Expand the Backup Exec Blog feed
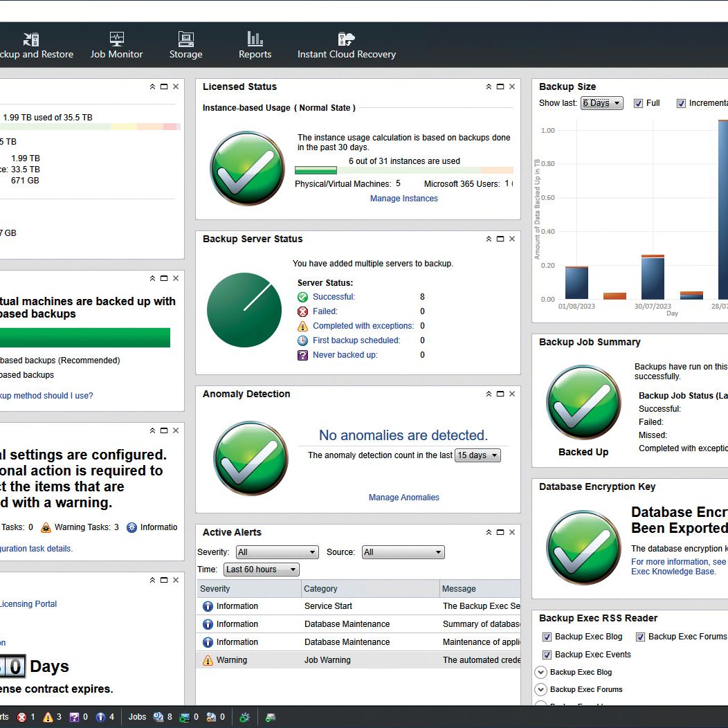 click(540, 672)
